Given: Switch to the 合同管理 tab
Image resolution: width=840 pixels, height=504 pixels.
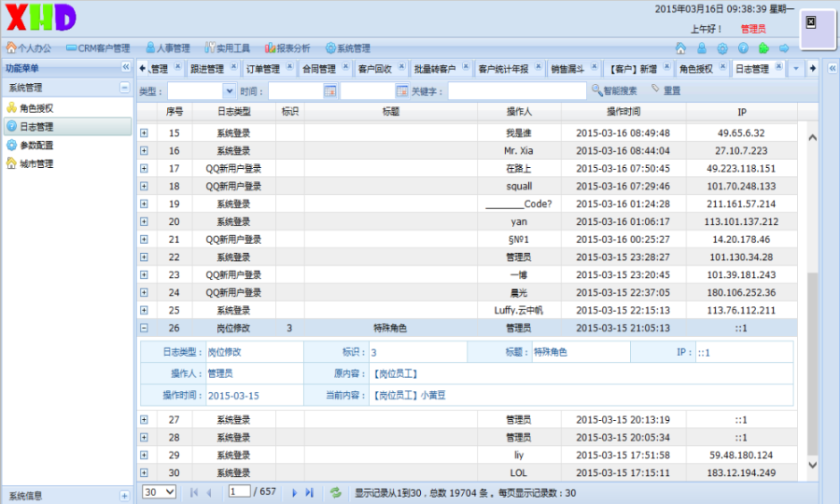Looking at the screenshot, I should click(x=318, y=68).
